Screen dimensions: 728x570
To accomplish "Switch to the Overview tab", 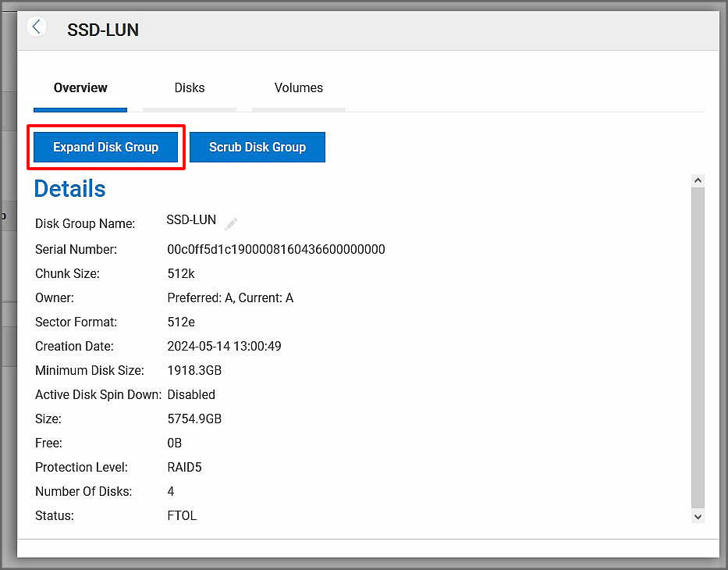I will tap(80, 88).
